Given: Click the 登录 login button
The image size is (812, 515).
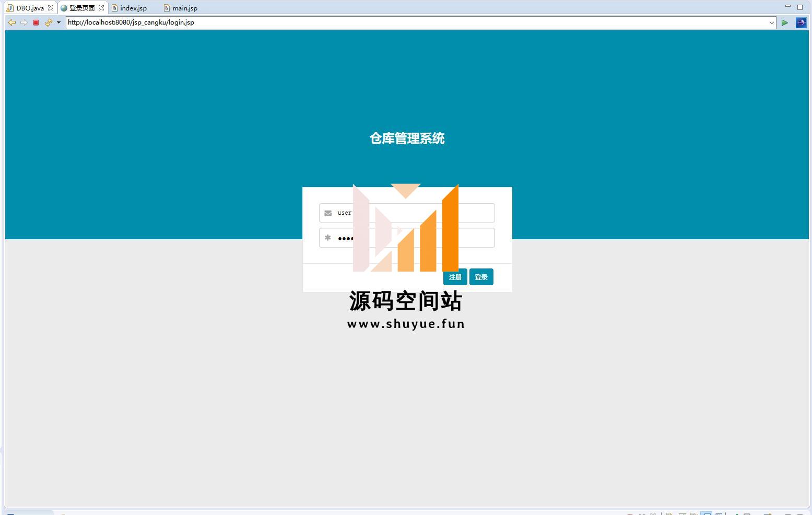Looking at the screenshot, I should (x=481, y=277).
